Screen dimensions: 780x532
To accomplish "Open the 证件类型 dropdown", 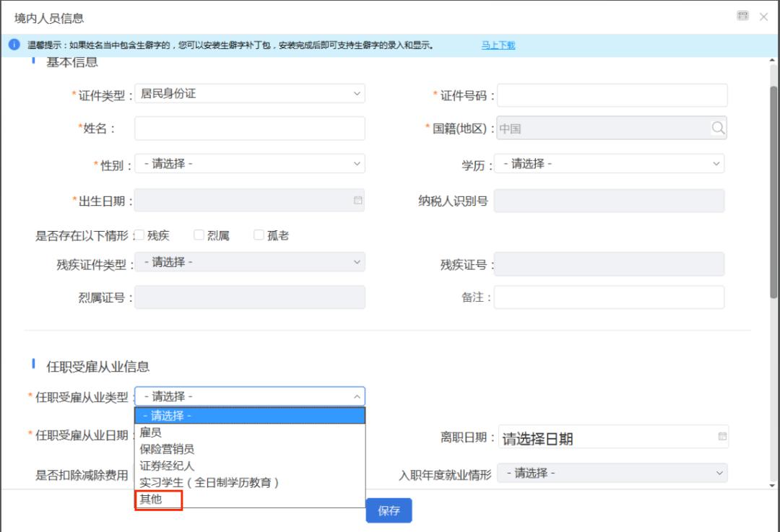I will point(249,94).
